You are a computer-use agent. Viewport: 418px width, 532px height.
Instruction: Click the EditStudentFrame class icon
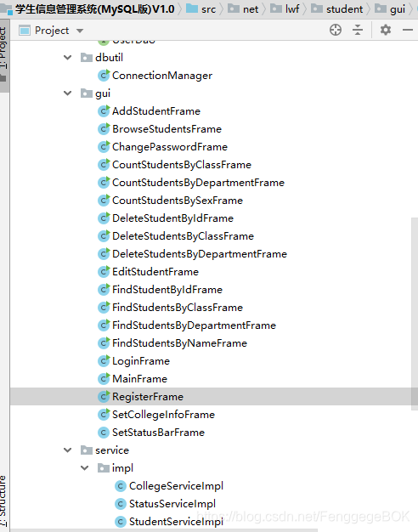(x=104, y=272)
